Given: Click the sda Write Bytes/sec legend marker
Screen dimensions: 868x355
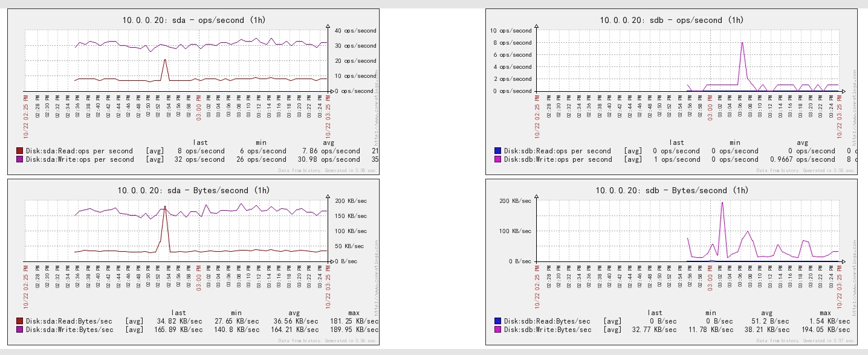Looking at the screenshot, I should pos(18,330).
